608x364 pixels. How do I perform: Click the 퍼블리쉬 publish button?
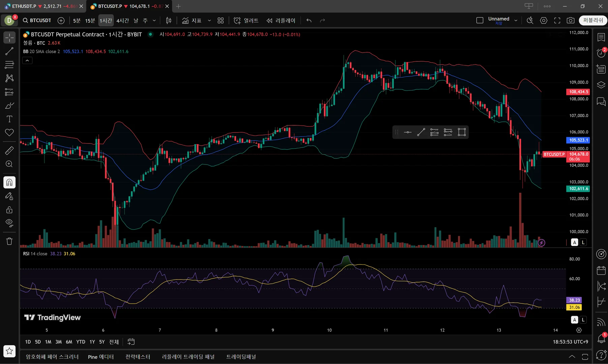[593, 21]
